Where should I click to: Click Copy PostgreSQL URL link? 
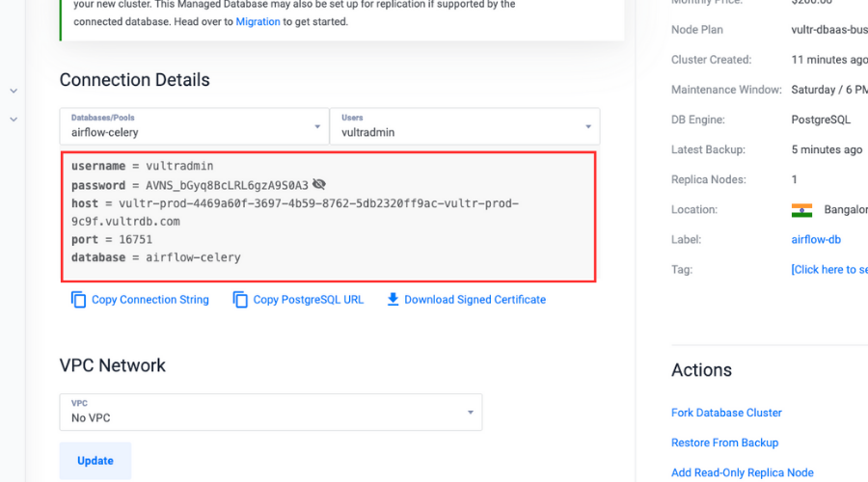click(309, 300)
